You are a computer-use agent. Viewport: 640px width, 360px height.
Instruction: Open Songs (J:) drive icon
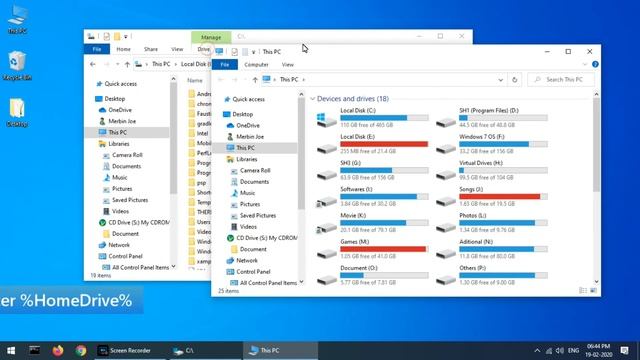click(x=446, y=201)
